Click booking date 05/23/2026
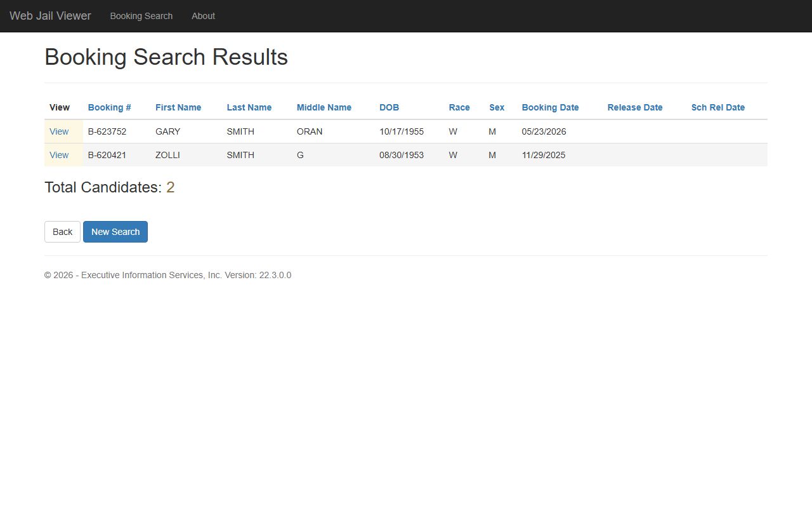 click(544, 131)
